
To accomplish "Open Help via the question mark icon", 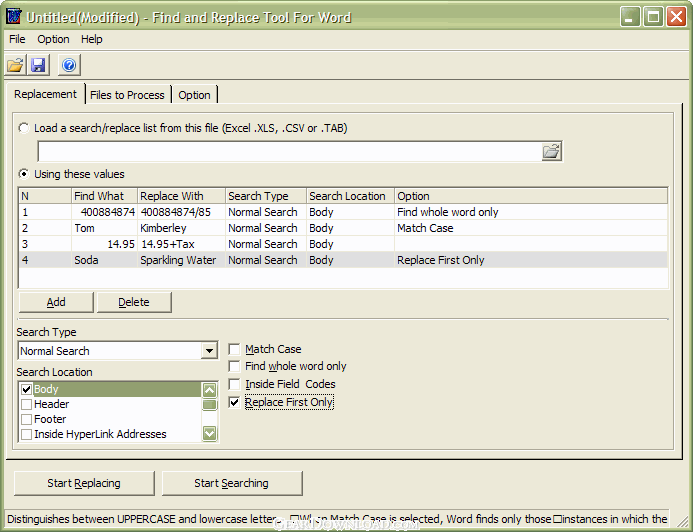I will point(69,65).
